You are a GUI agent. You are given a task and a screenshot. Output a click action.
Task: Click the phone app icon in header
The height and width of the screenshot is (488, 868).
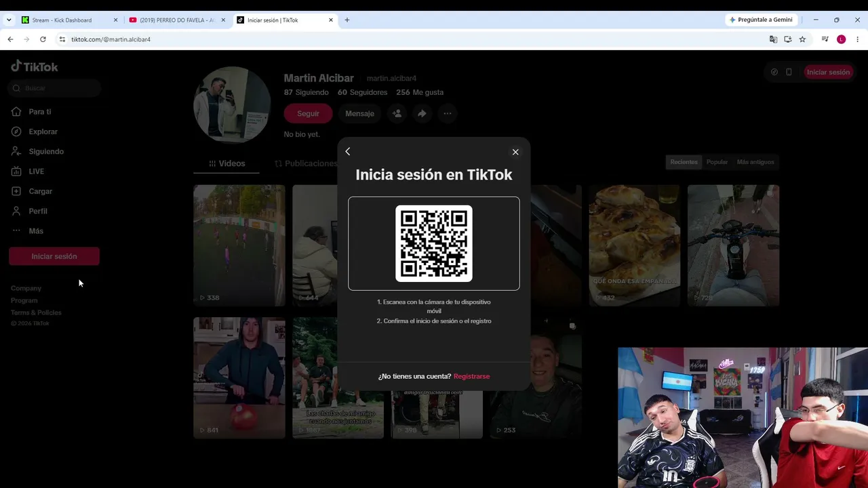coord(789,72)
